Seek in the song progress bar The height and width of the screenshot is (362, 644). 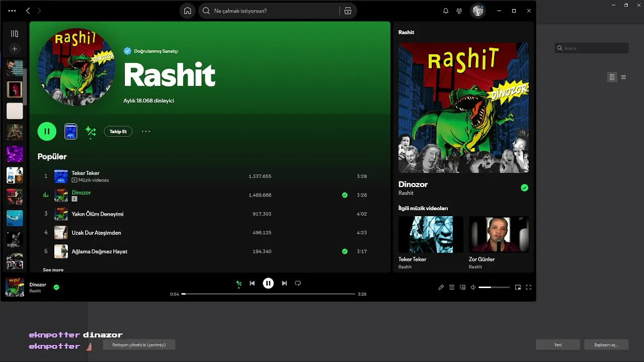click(268, 294)
